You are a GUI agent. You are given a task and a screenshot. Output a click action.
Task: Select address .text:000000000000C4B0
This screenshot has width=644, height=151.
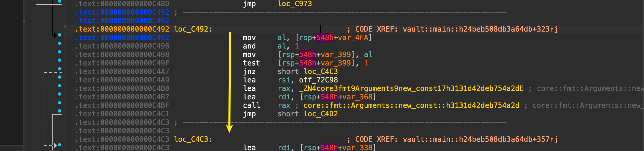click(122, 88)
